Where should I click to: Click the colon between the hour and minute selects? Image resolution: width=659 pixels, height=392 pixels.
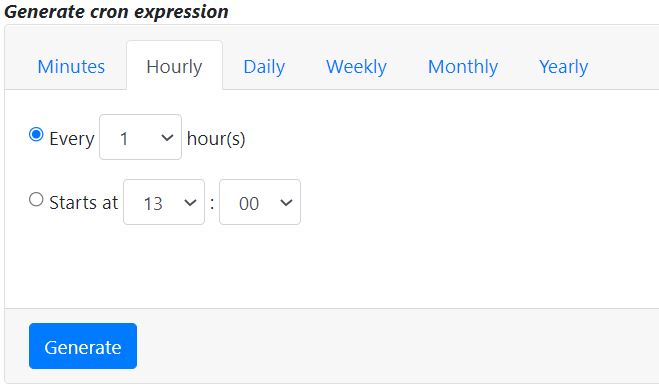pos(212,203)
